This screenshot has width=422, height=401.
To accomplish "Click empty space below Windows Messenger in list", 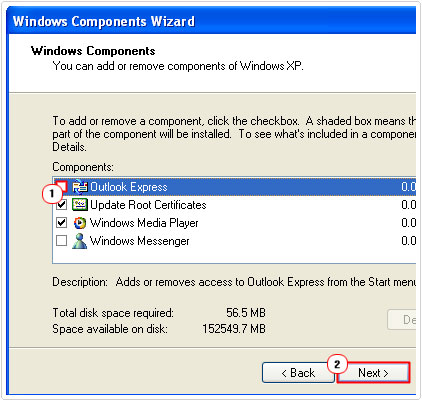I will [x=233, y=256].
